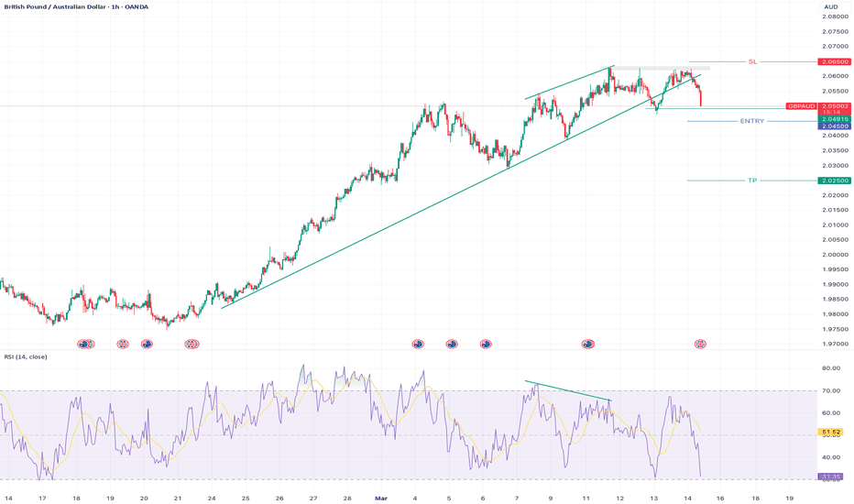Click the Australian event icon just after date 18

click(82, 344)
